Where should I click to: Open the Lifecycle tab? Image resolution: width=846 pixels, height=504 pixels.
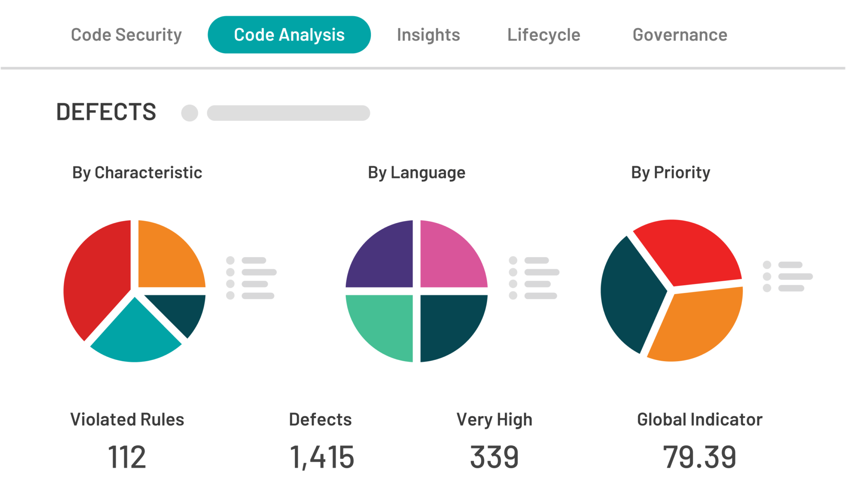[544, 35]
